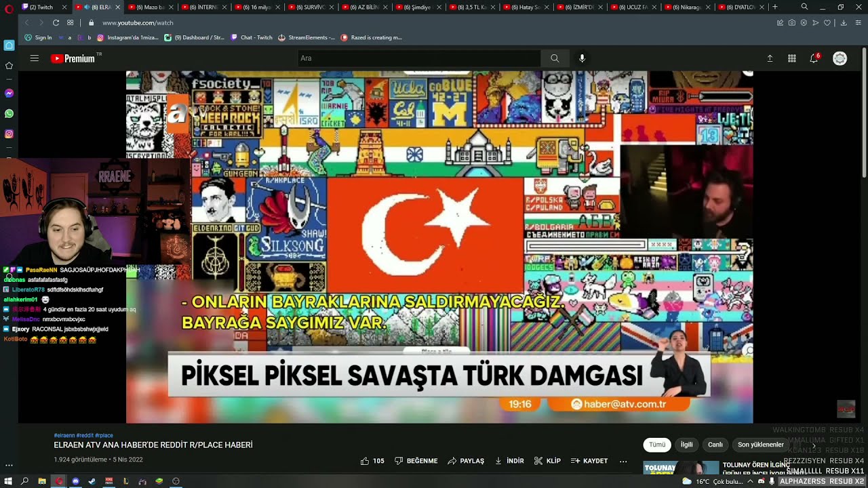Screen dimensions: 868x488
Task: Open the 'Chat - Twitch' bookmark
Action: 251,37
